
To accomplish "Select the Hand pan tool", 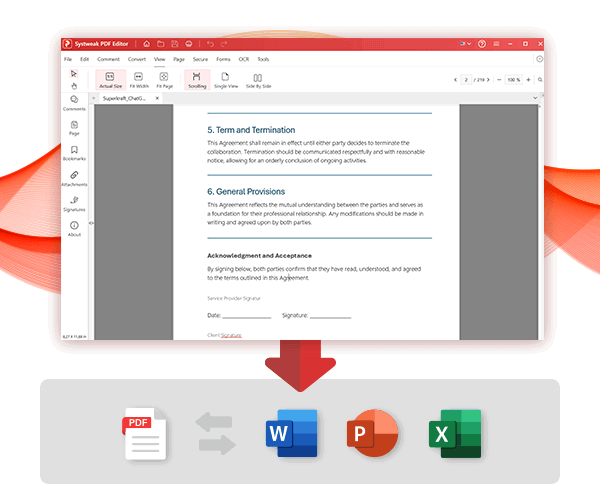I will pos(74,86).
